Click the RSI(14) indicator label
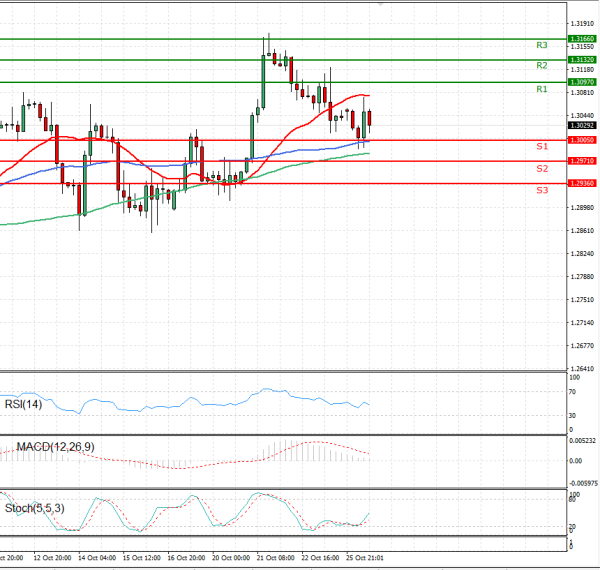Image resolution: width=600 pixels, height=570 pixels. tap(26, 404)
